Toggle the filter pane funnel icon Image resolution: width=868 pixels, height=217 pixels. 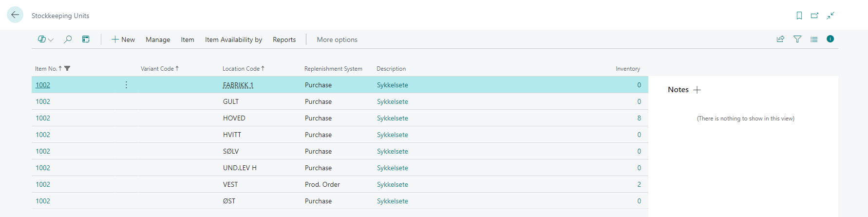click(797, 39)
